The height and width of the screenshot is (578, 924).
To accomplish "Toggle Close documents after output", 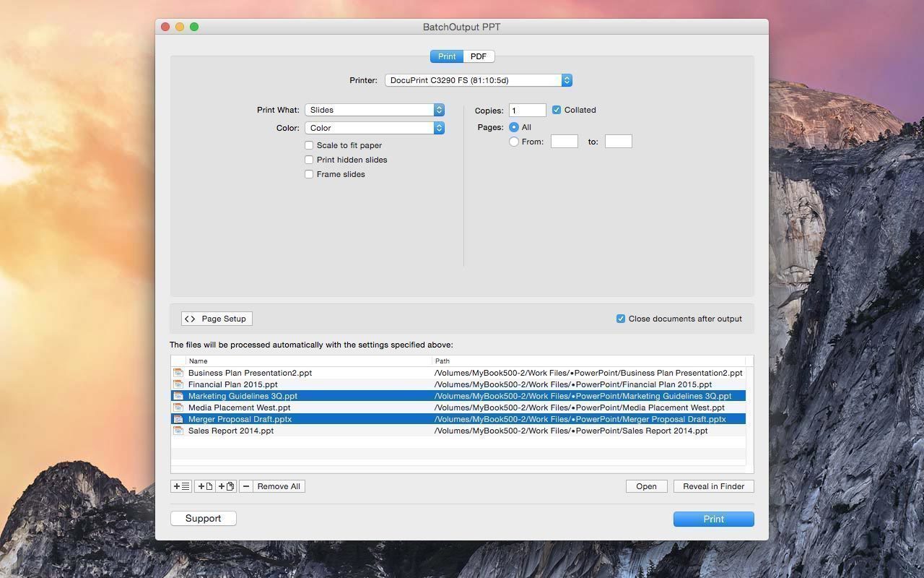I will [x=621, y=319].
